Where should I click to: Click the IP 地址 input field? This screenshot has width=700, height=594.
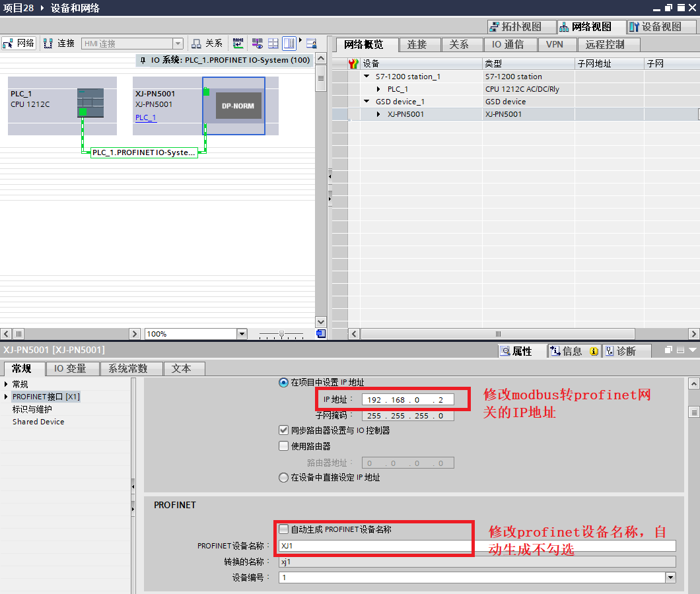pyautogui.click(x=407, y=399)
